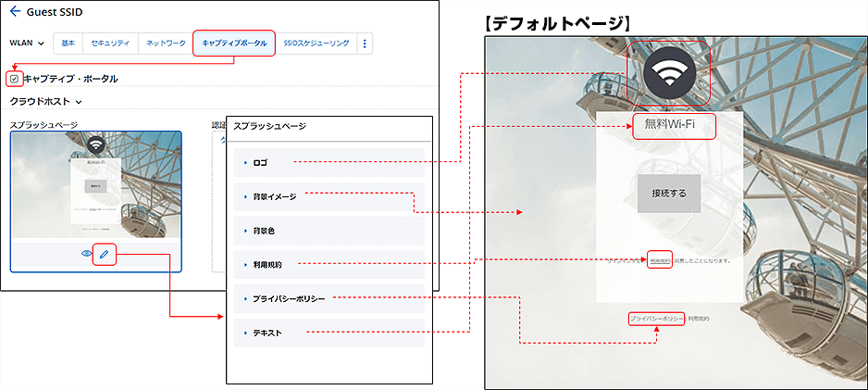Image resolution: width=868 pixels, height=390 pixels.
Task: Open the 利用規約 link inside the login box
Action: coord(659,259)
